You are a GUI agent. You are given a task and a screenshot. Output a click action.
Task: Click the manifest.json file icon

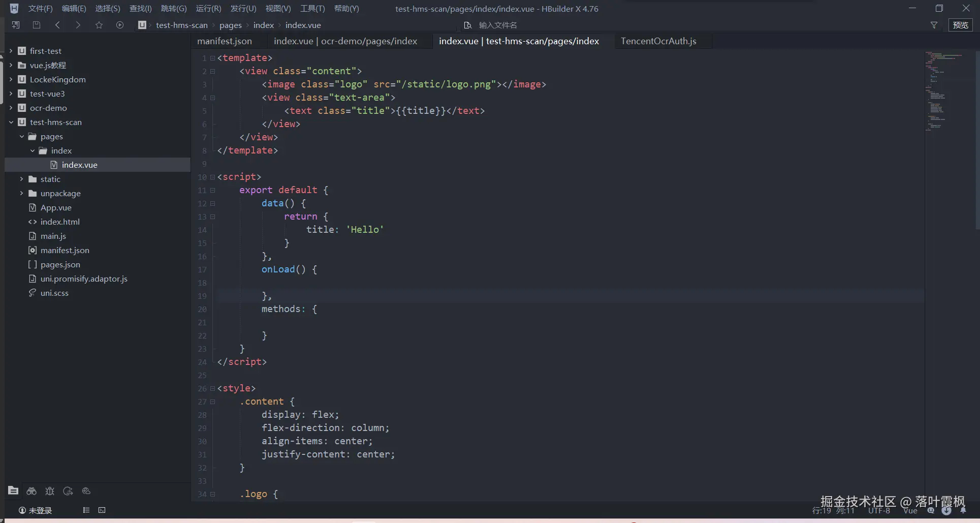point(33,250)
